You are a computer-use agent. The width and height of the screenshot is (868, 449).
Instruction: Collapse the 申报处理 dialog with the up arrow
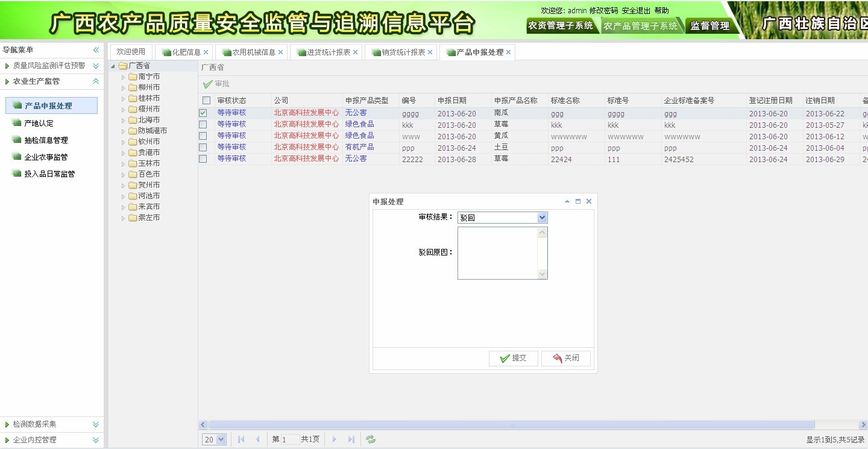(567, 201)
